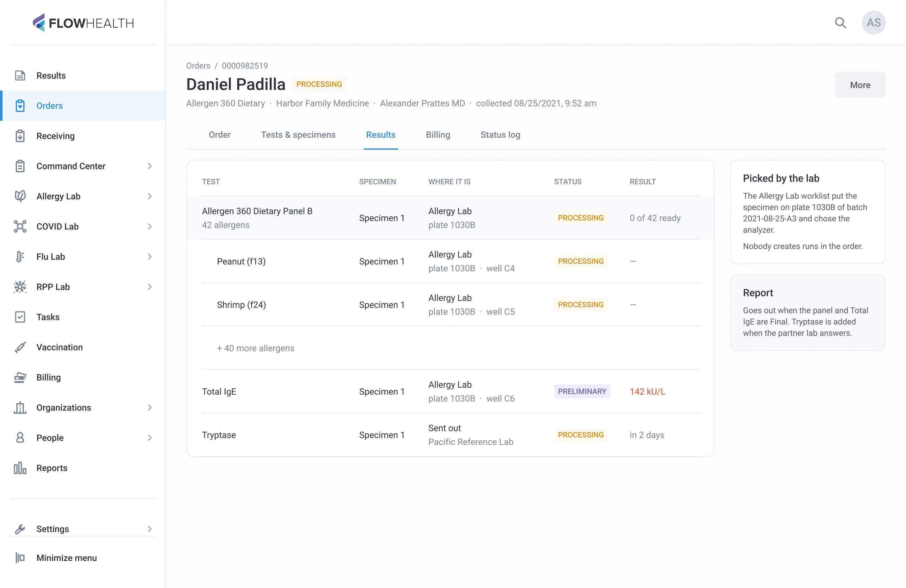Follow the Orders breadcrumb link

click(x=198, y=65)
